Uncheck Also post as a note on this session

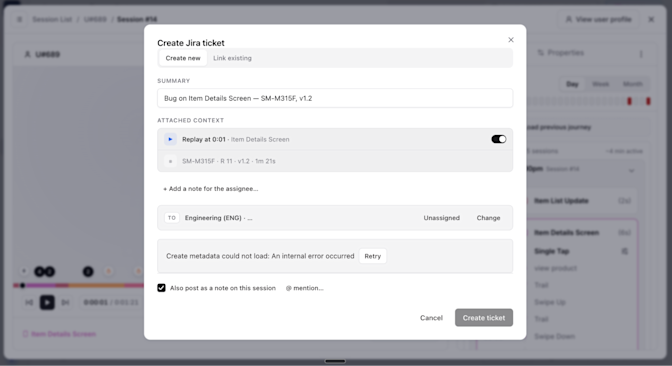[x=161, y=288]
